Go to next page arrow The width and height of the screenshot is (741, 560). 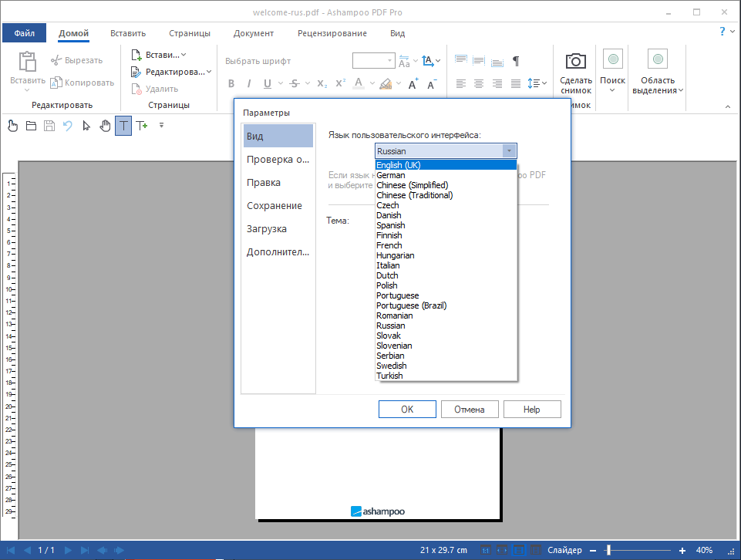(x=68, y=550)
